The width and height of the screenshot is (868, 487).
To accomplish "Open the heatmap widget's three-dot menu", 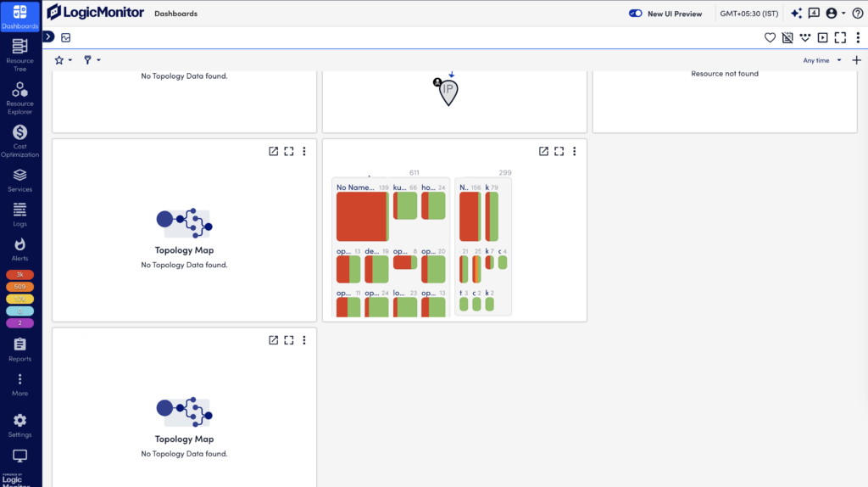I will 575,151.
